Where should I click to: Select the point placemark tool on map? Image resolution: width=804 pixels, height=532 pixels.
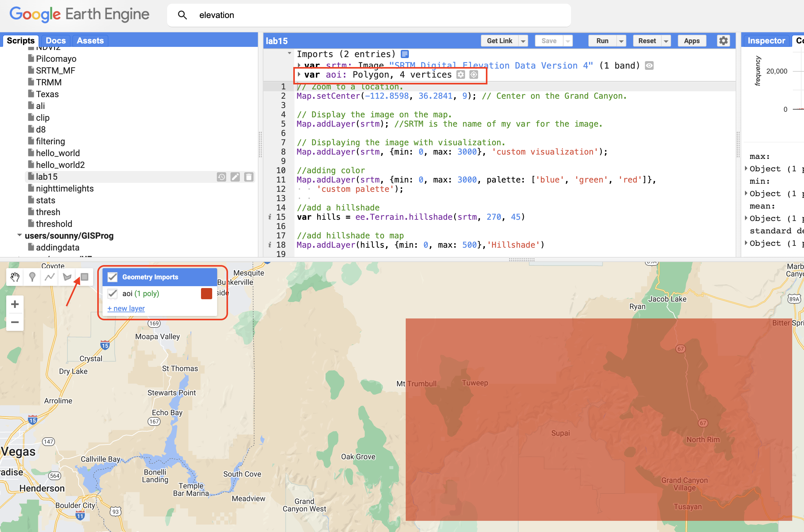pyautogui.click(x=32, y=277)
